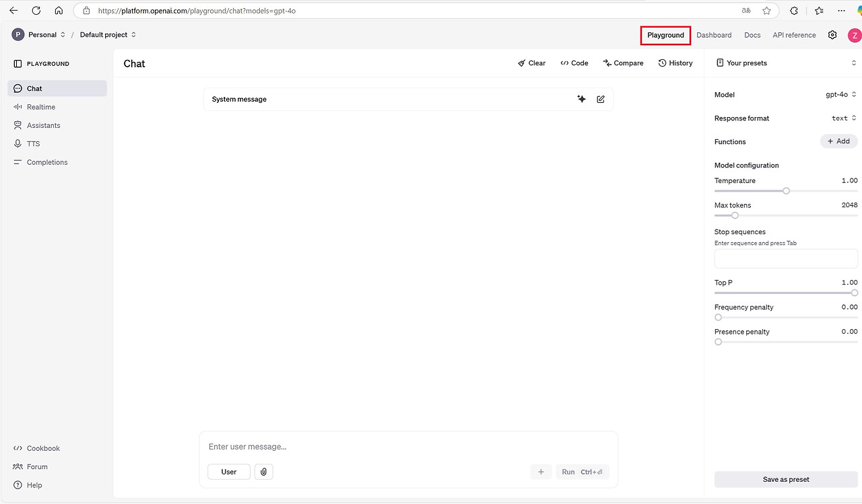Bookmark this page with the star icon
The image size is (862, 504).
[766, 11]
